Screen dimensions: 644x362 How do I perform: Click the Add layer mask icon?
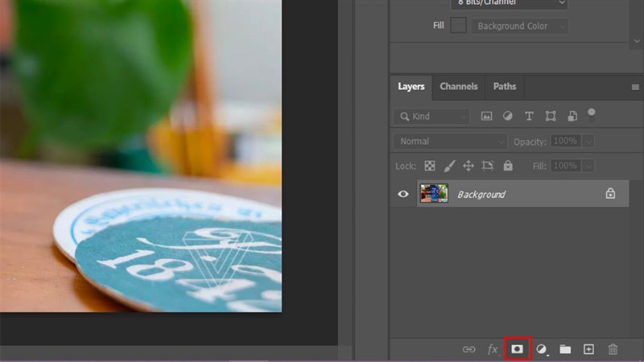[x=517, y=349]
